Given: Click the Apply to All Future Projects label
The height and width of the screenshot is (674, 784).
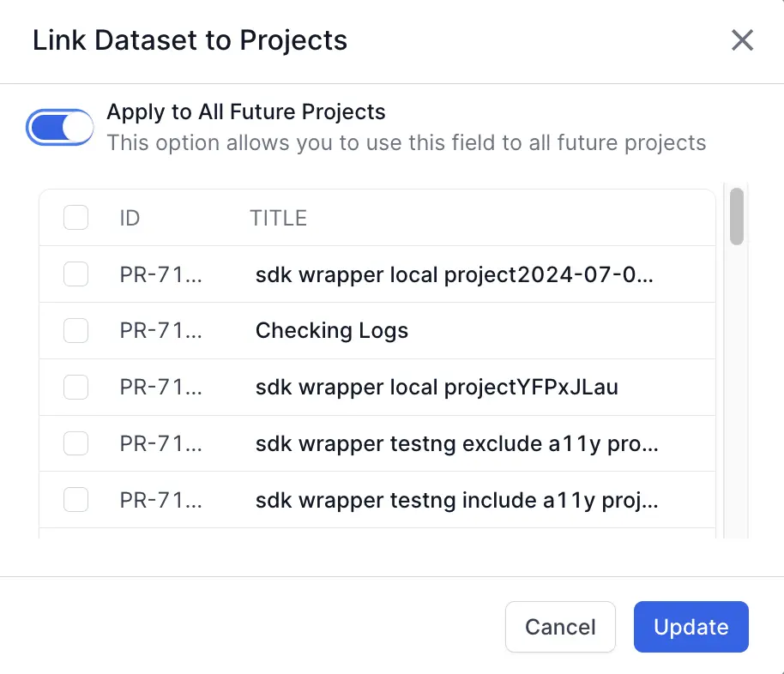Looking at the screenshot, I should (x=246, y=111).
